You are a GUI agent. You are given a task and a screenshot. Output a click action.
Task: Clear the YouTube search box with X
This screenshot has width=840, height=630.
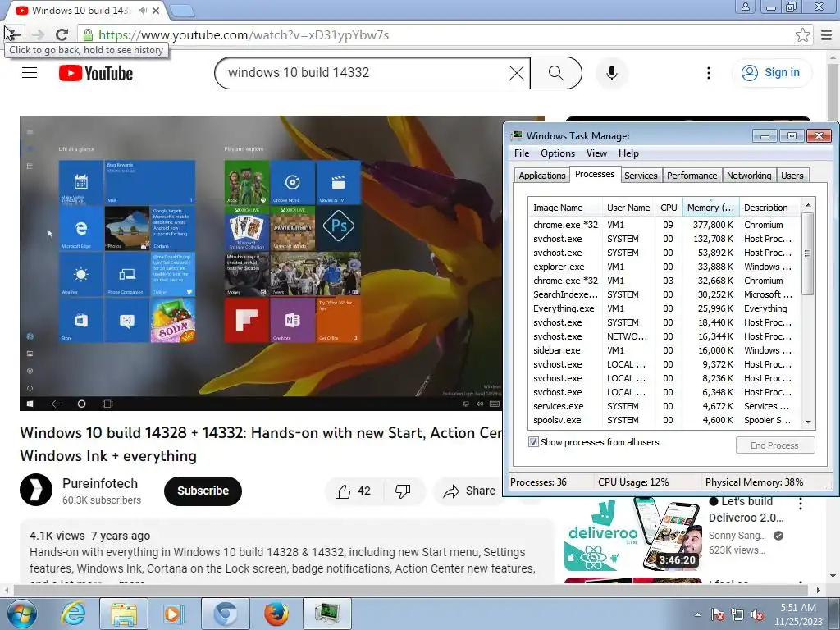517,73
